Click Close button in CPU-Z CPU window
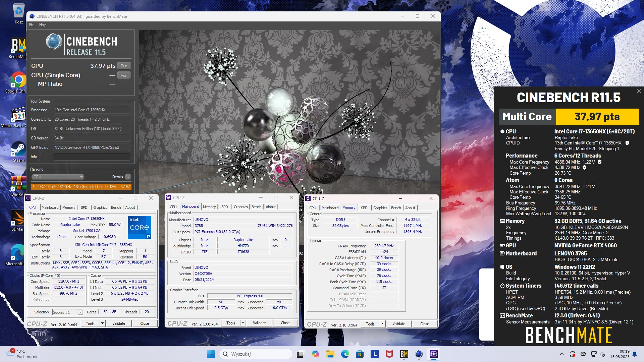644x362 pixels. pyautogui.click(x=145, y=323)
